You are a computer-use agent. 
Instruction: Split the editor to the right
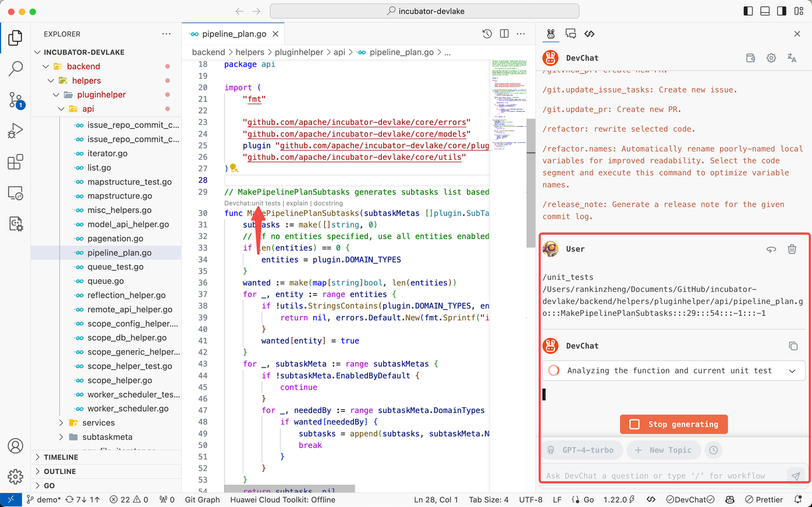pos(504,34)
